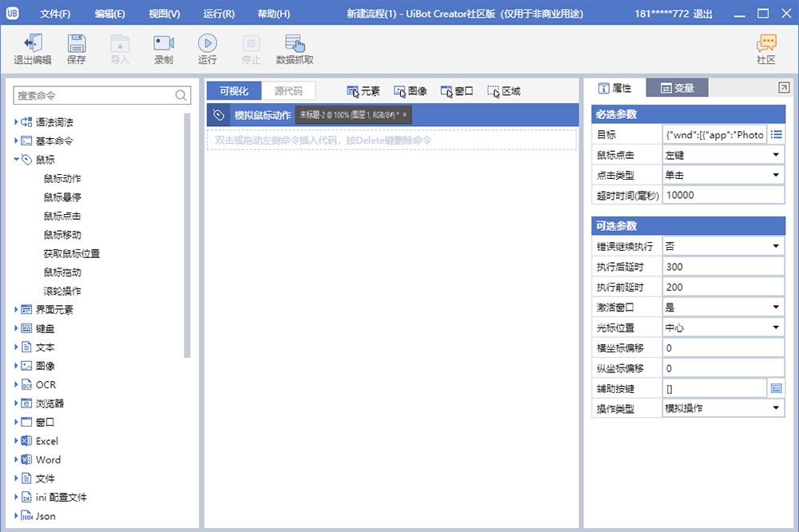Start recording with 录制 icon

tap(164, 50)
